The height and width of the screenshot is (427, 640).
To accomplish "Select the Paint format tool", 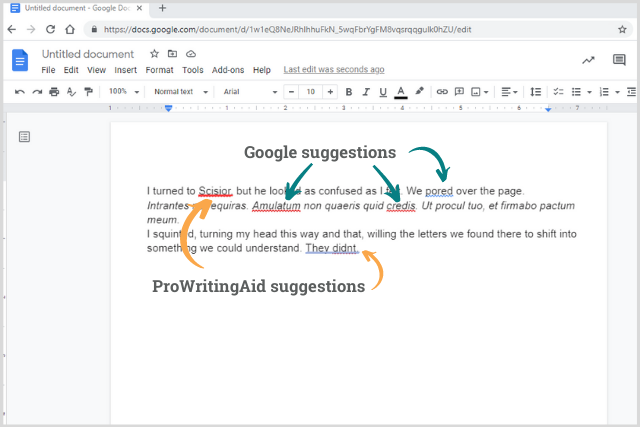I will tap(88, 92).
